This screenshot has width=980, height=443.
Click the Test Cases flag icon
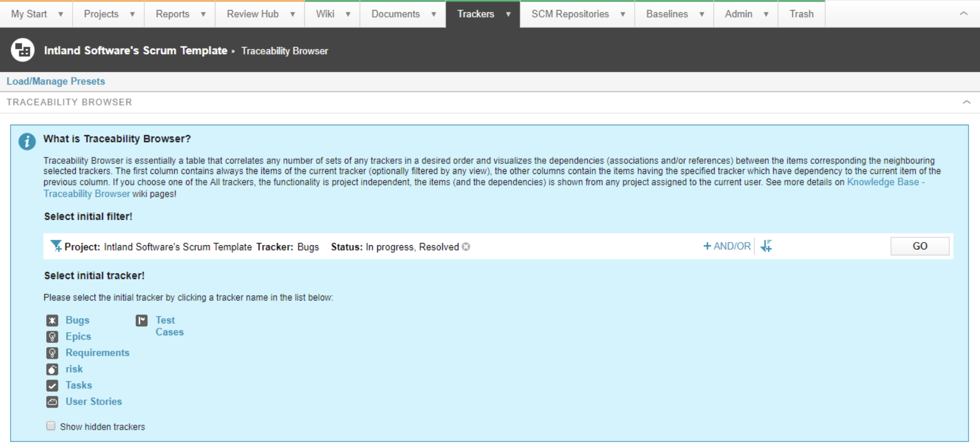(141, 320)
